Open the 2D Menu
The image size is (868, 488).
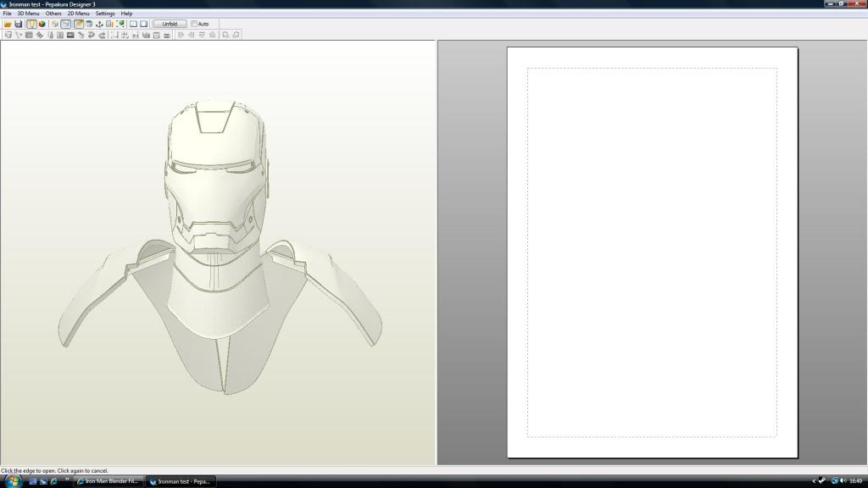[x=78, y=14]
